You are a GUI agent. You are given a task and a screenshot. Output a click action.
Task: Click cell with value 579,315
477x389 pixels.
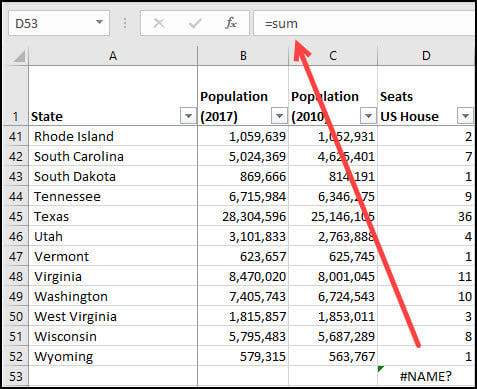(x=243, y=356)
